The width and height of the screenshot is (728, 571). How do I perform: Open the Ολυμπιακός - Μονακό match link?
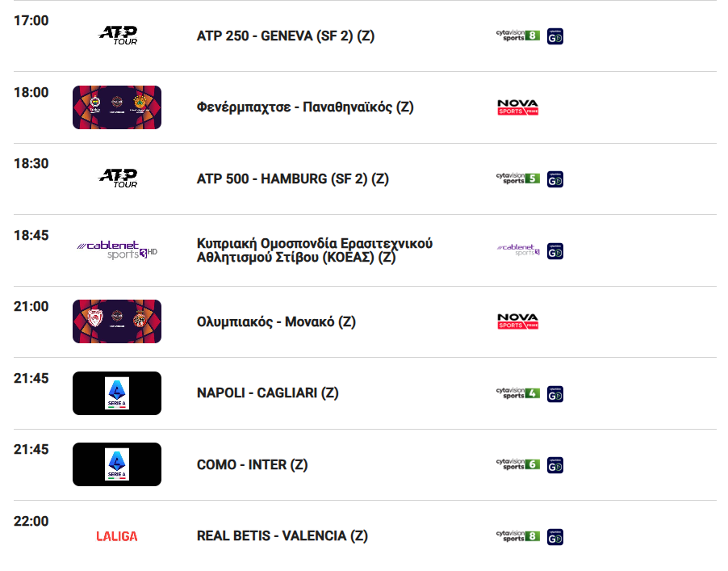pyautogui.click(x=276, y=322)
